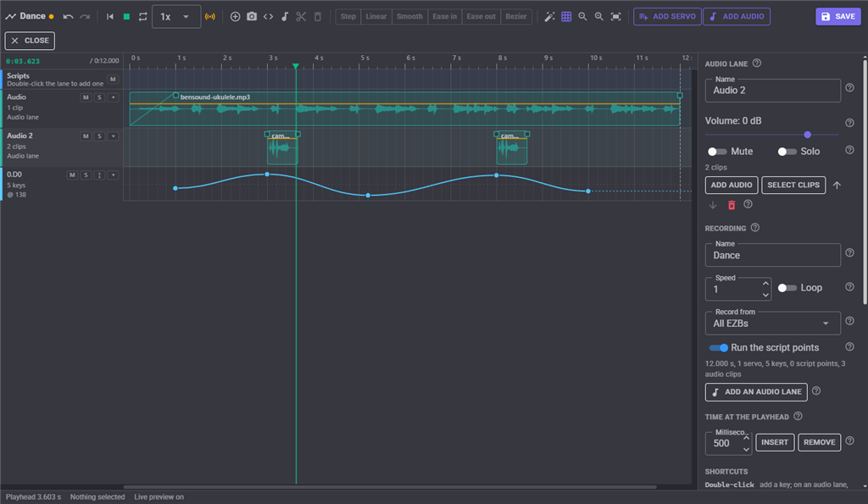Add a script point with code icon

[269, 17]
